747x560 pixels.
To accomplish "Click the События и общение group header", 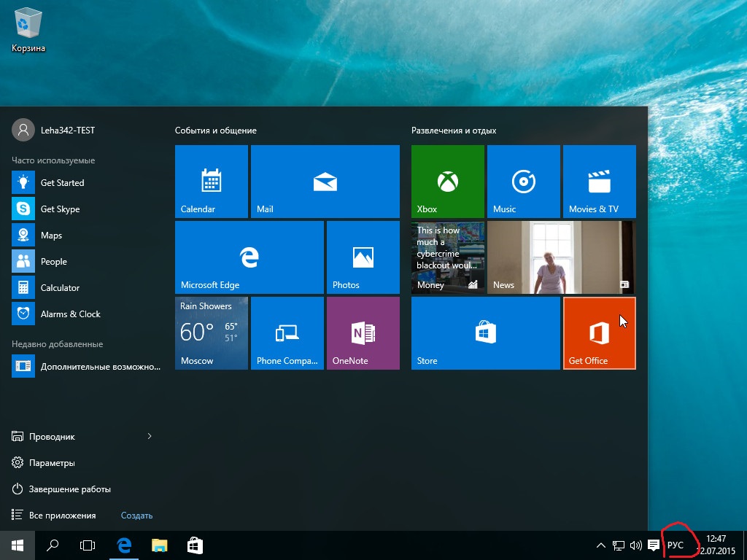I will [x=216, y=131].
